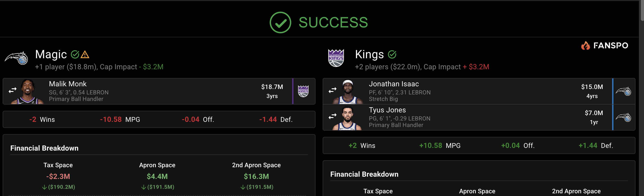
Task: Click the swap arrows beside Tyus Jones
Action: 333,116
